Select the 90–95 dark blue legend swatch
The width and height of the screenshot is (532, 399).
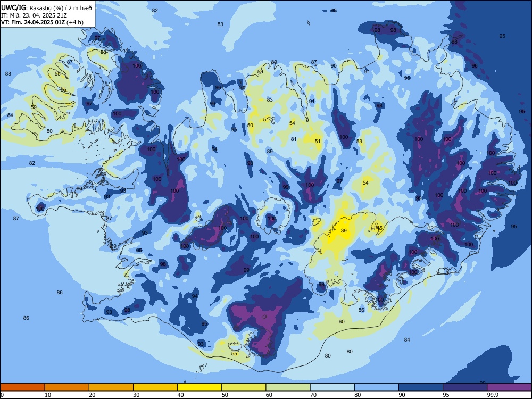tap(421, 387)
